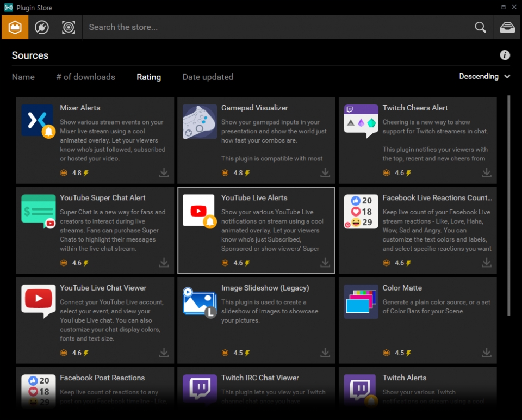
Task: Download the Mixer Alerts plugin
Action: click(x=164, y=173)
